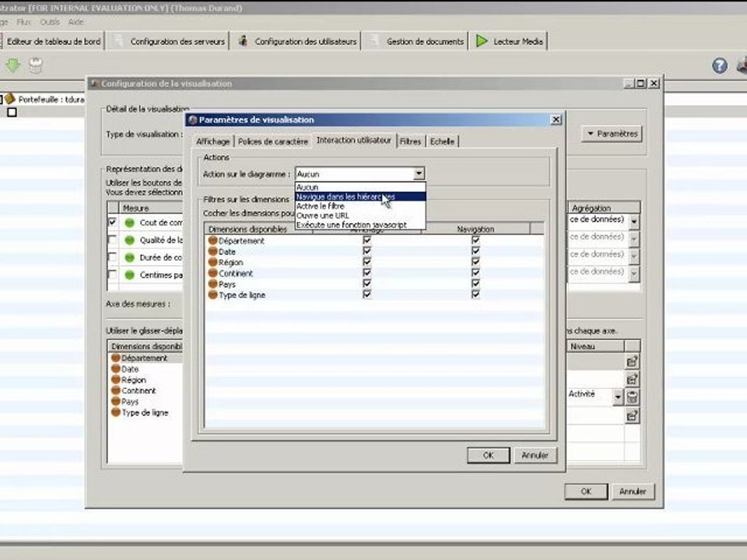Click the edit icon below the trash icon
747x560 pixels.
[632, 415]
